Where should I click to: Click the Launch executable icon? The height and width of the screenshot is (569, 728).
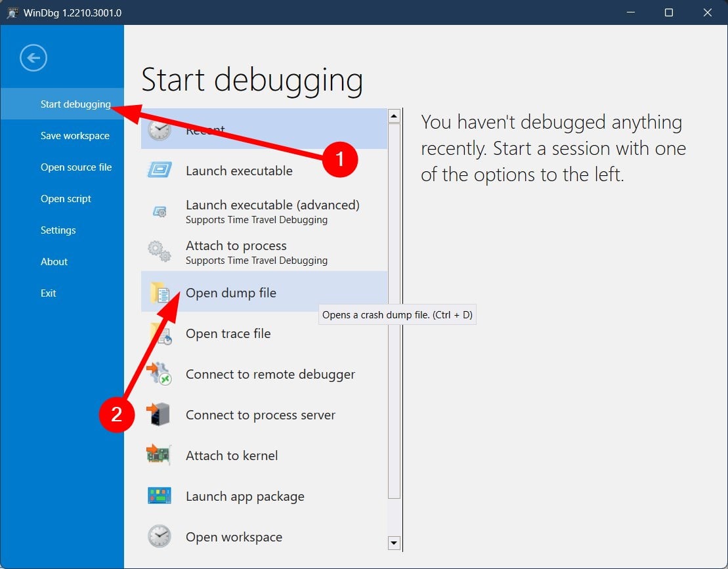click(x=160, y=170)
